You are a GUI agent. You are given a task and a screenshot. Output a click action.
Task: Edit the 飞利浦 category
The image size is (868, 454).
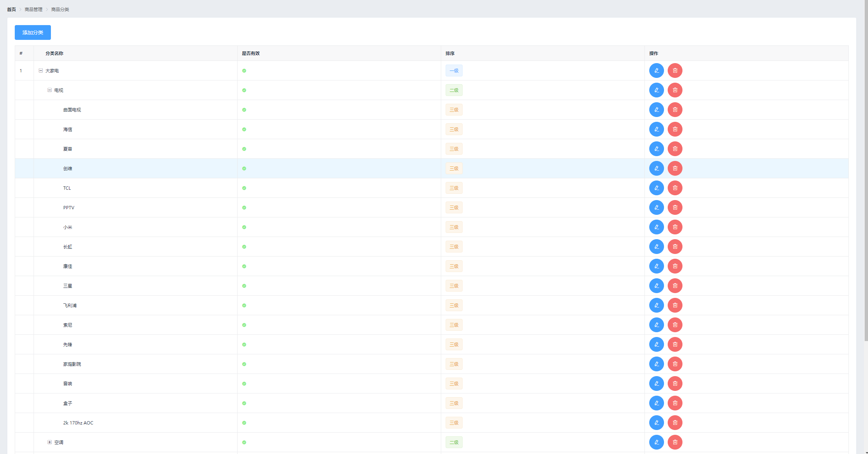(x=657, y=305)
